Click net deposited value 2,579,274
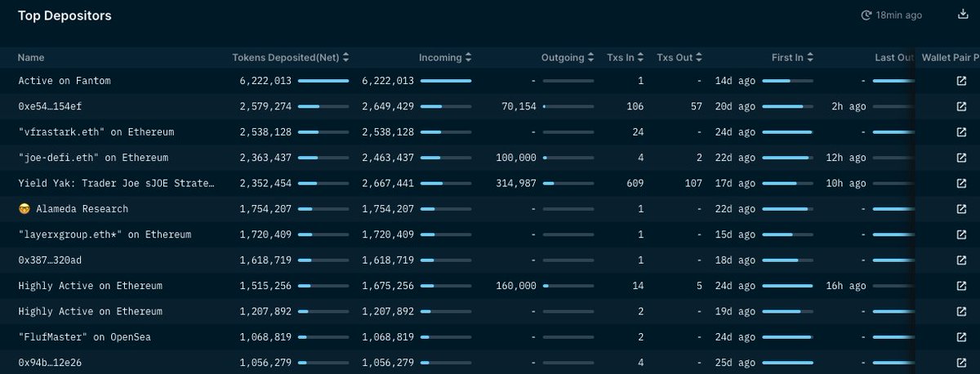980x374 pixels. (265, 106)
